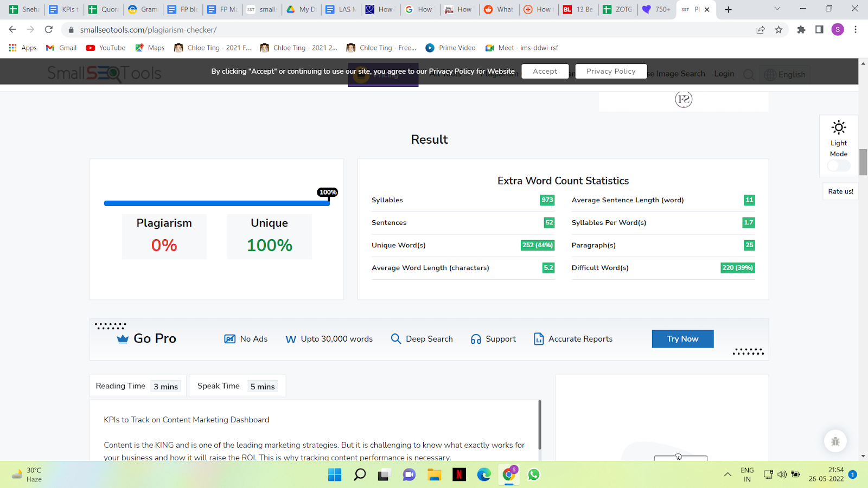Reload the page with refresh icon

(49, 29)
